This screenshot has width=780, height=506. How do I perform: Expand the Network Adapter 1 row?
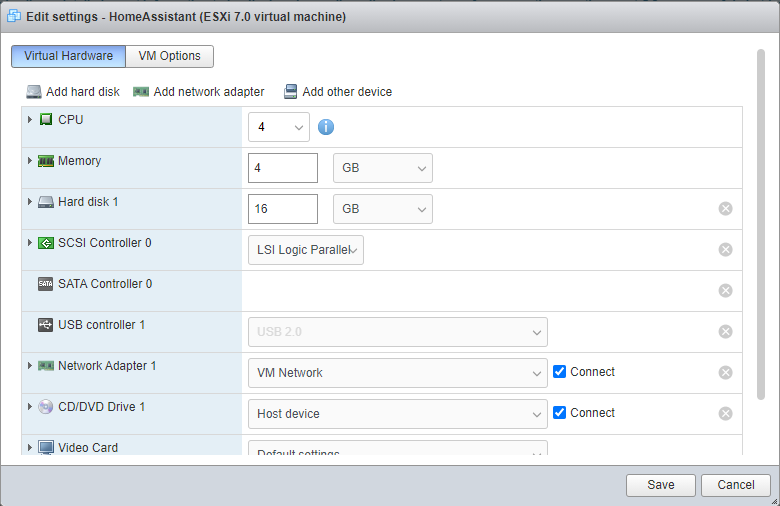[x=30, y=366]
